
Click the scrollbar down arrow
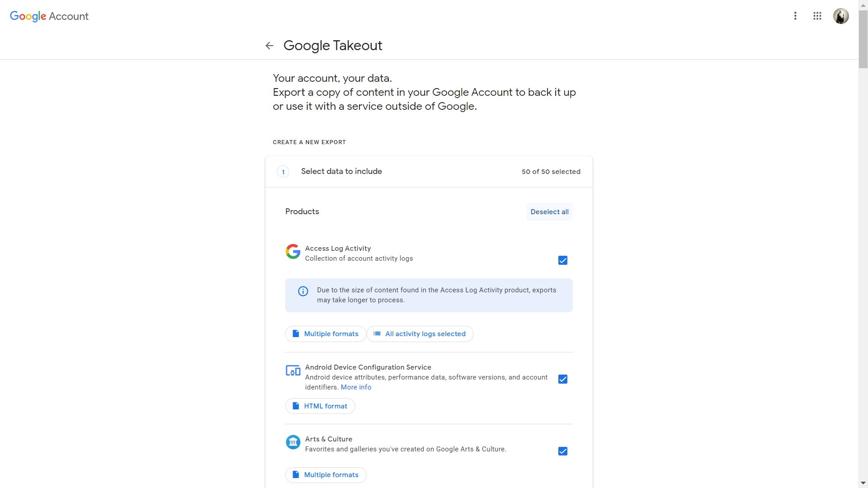point(863,483)
